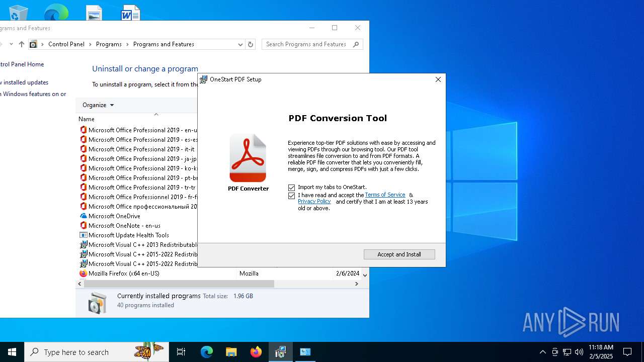
Task: Open the Privacy Policy link
Action: point(314,201)
